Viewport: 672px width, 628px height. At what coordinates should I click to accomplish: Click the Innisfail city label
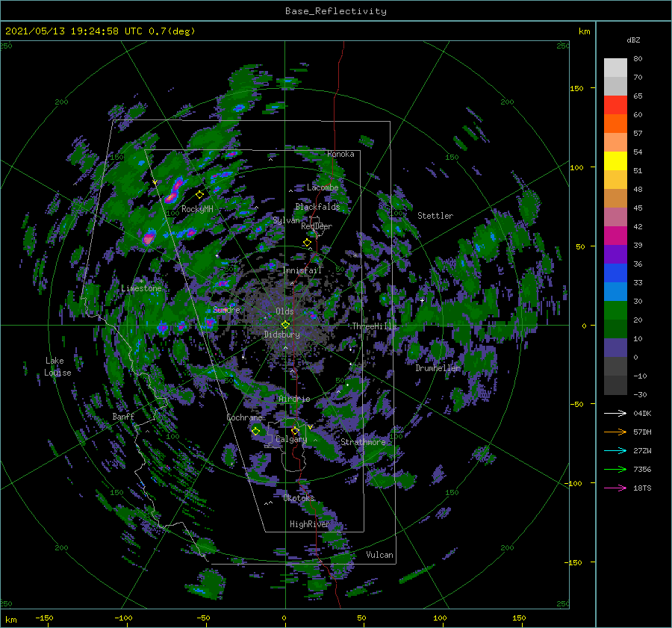pos(302,270)
